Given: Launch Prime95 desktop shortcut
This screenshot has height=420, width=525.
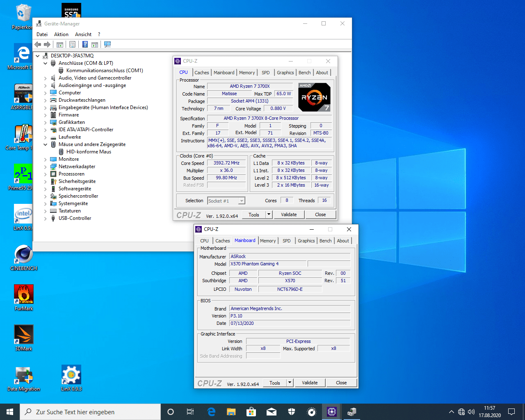Looking at the screenshot, I should (23, 177).
